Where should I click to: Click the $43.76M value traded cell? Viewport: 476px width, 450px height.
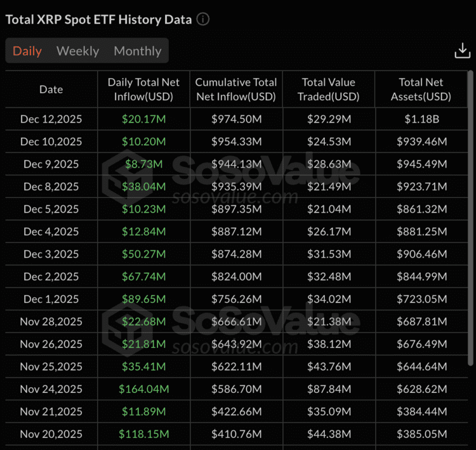(329, 366)
